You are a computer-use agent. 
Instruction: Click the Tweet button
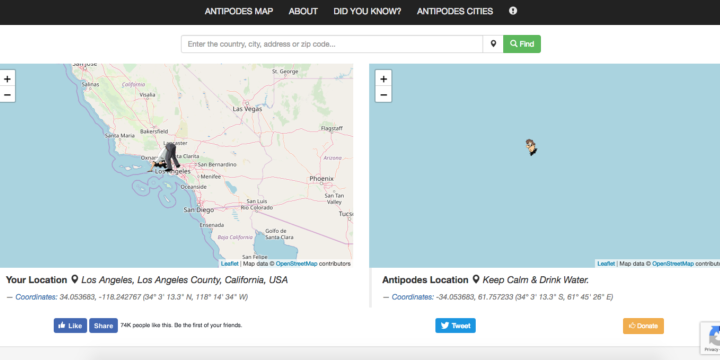coord(456,326)
